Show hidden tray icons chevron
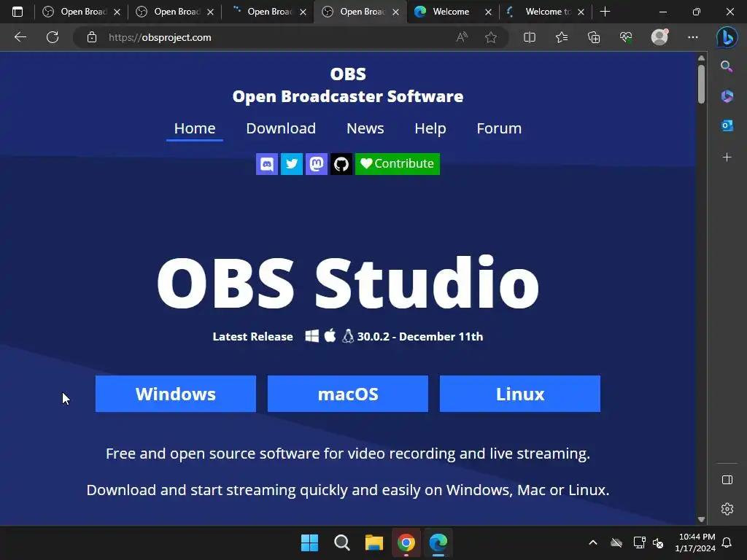 (x=592, y=542)
